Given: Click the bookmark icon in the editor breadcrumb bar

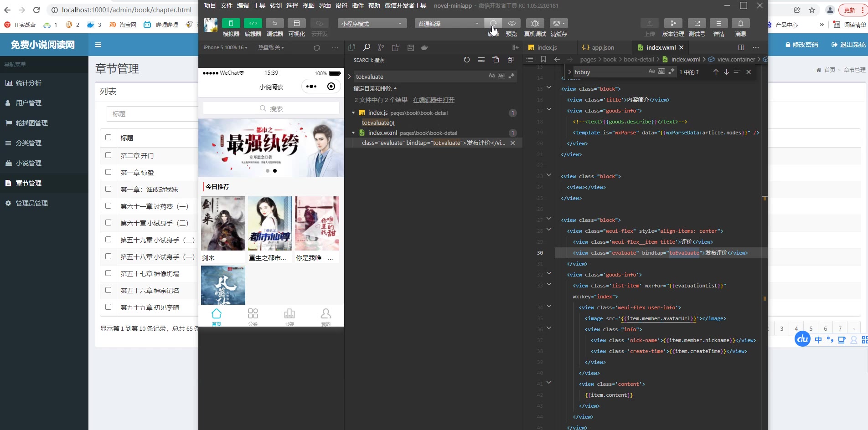Looking at the screenshot, I should (543, 59).
